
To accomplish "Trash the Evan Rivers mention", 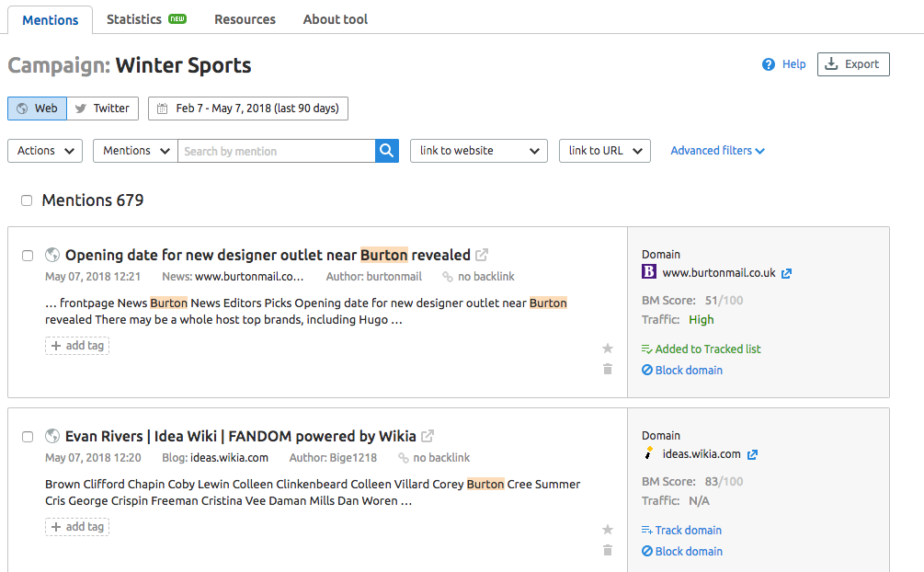I will pyautogui.click(x=608, y=550).
